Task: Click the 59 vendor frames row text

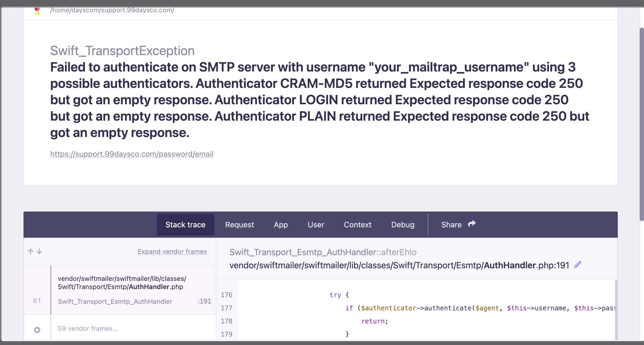Action: [88, 328]
